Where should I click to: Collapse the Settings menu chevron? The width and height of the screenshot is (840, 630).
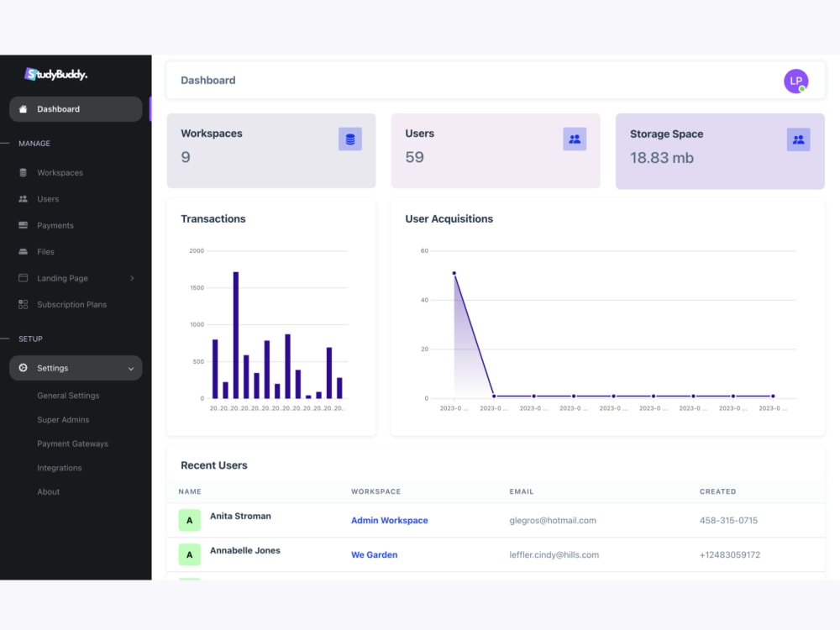coord(131,369)
